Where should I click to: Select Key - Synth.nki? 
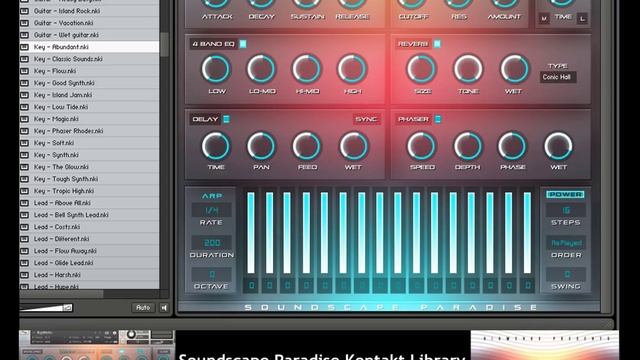tap(89, 155)
